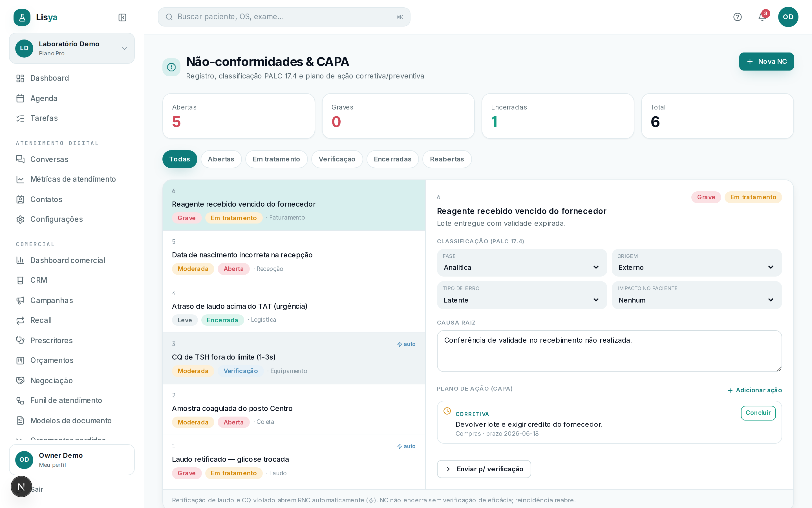
Task: Select the Reabertas filter tab
Action: (x=447, y=159)
